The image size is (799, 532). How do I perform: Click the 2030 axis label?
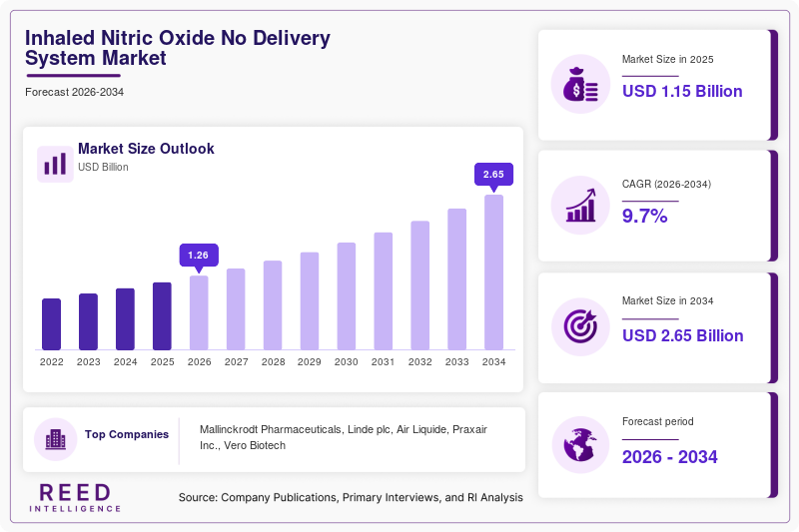(x=347, y=362)
